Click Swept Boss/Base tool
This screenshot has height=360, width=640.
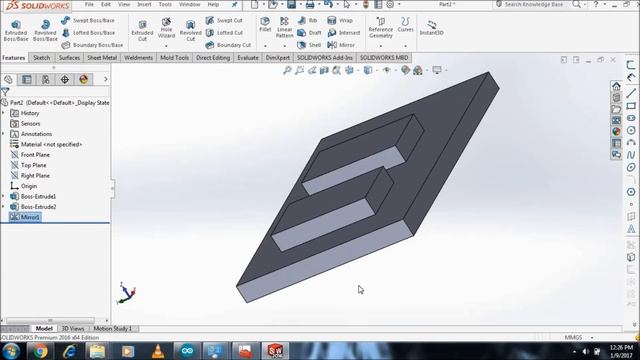point(88,20)
